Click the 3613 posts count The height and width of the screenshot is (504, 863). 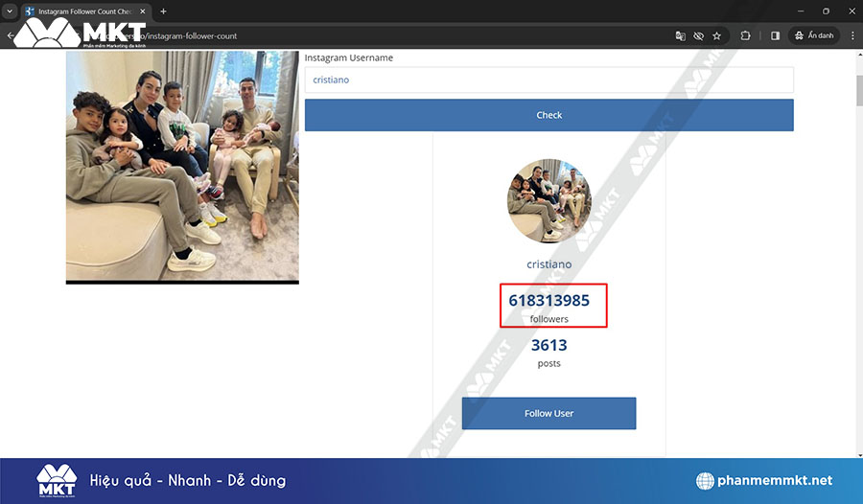548,345
